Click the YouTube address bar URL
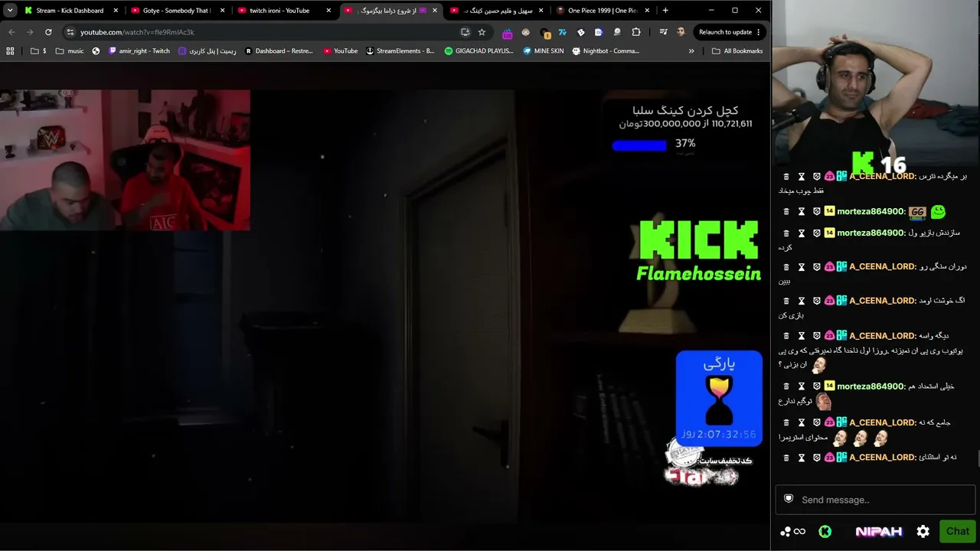 (137, 32)
